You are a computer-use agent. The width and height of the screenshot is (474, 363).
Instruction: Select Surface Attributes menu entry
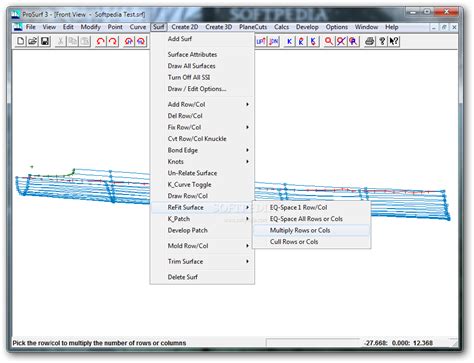202,55
